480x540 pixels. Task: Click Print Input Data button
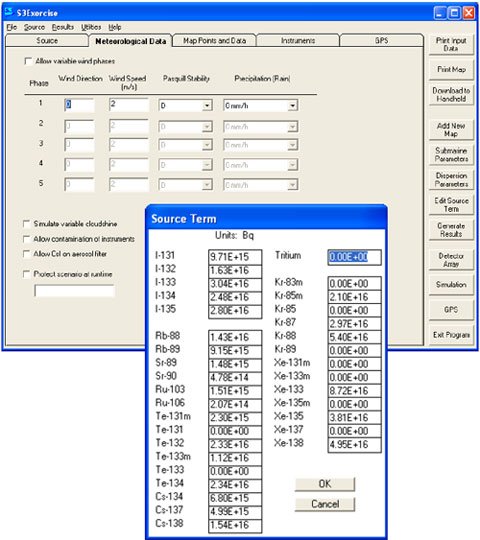(x=451, y=44)
